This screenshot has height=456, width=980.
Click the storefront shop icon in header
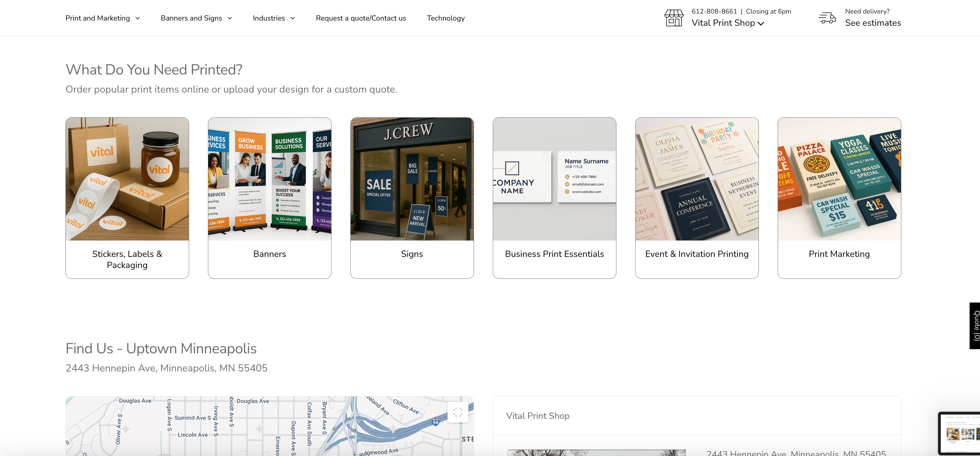point(674,17)
